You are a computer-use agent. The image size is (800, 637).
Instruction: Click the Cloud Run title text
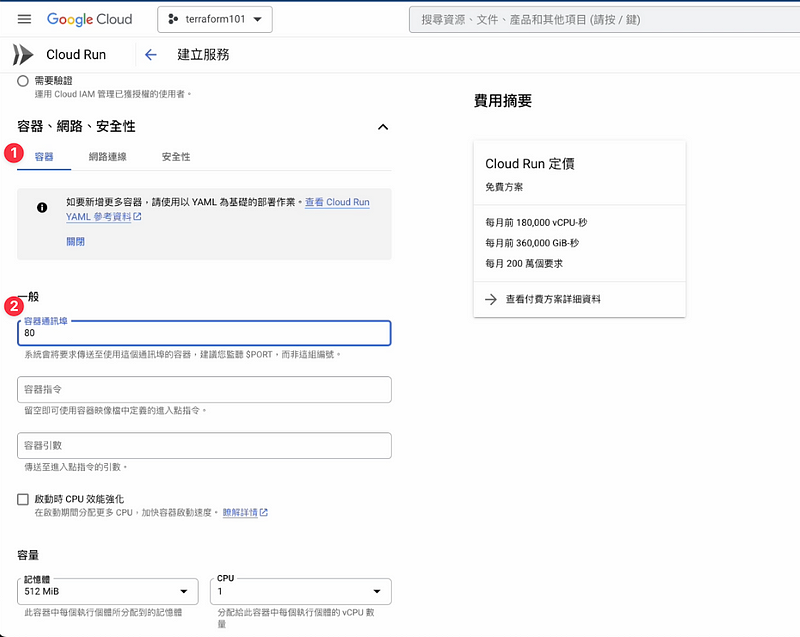tap(76, 55)
